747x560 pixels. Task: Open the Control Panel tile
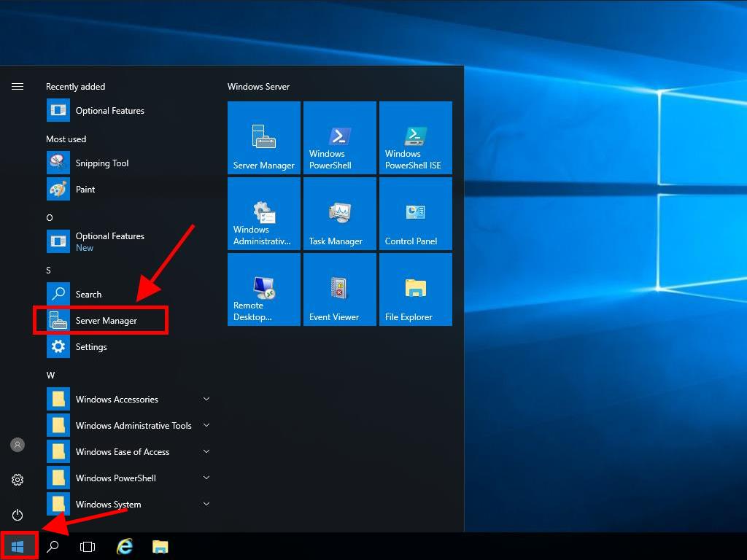pos(415,214)
